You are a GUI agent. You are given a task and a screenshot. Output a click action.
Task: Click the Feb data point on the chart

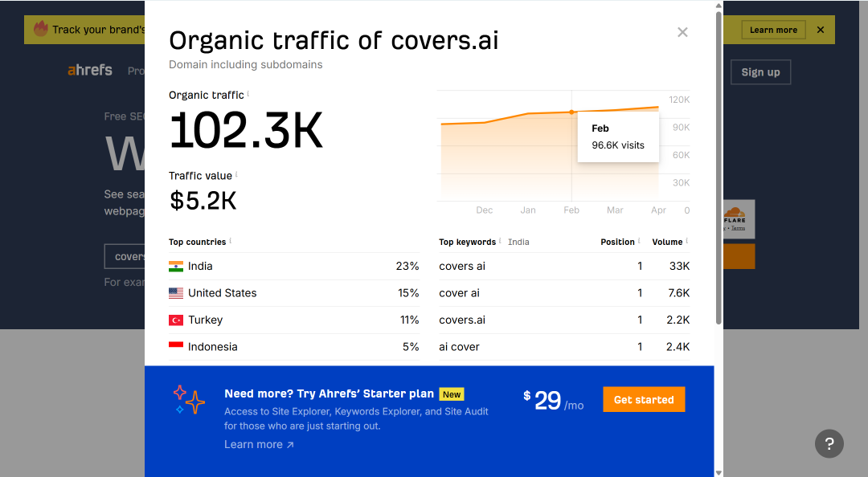coord(572,112)
